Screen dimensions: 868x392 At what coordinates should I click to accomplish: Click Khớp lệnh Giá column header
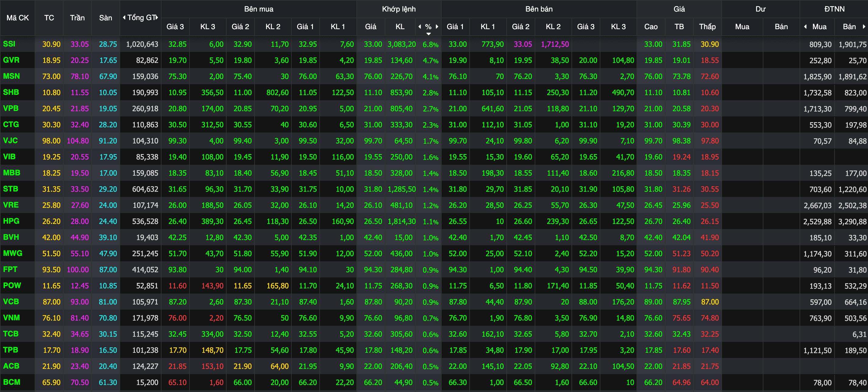tap(371, 27)
